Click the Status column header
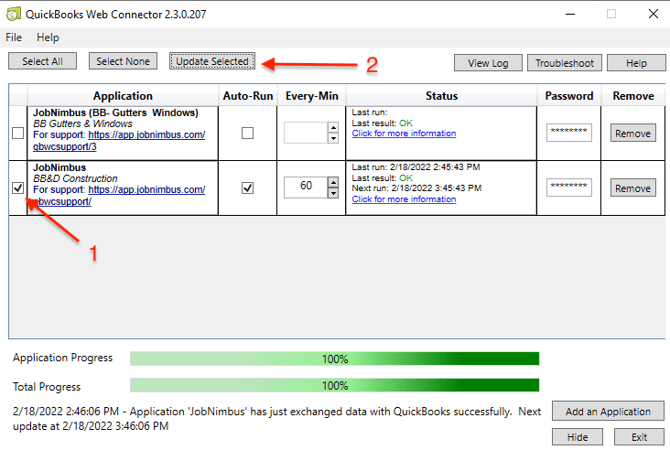This screenshot has height=450, width=670. (441, 96)
